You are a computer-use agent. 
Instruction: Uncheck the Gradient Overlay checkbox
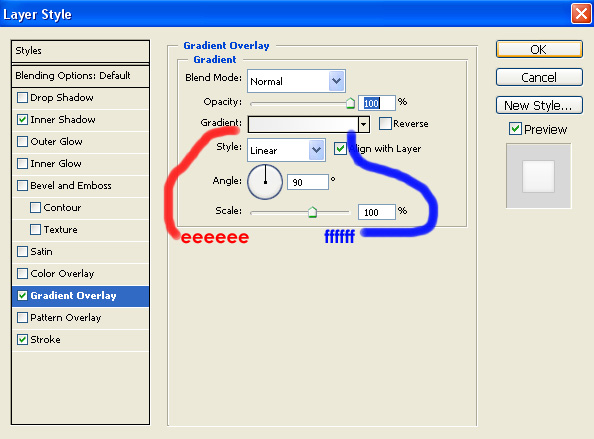(22, 295)
